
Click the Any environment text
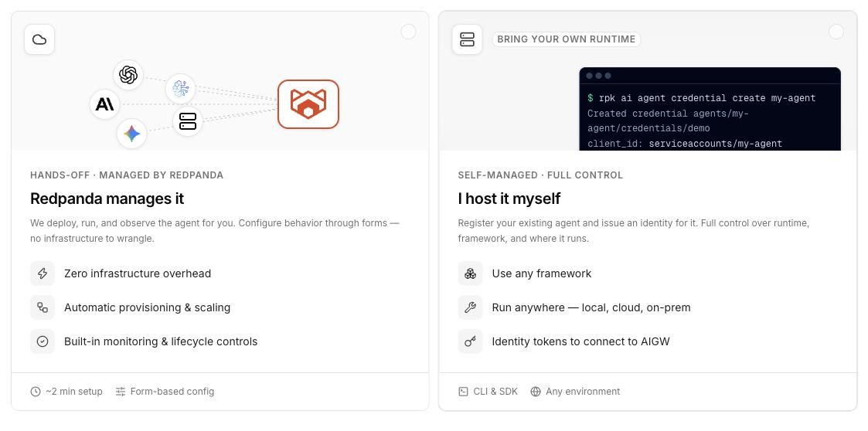[583, 392]
